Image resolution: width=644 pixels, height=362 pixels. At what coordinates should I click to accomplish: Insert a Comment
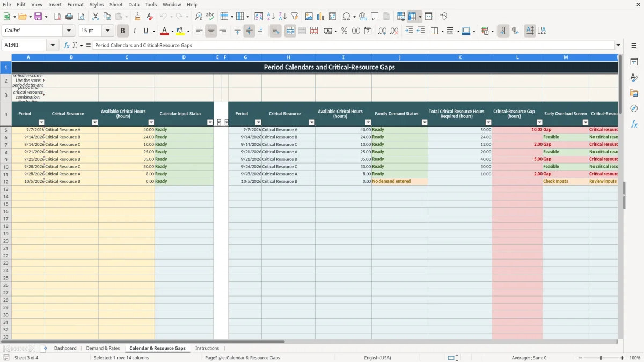click(375, 17)
